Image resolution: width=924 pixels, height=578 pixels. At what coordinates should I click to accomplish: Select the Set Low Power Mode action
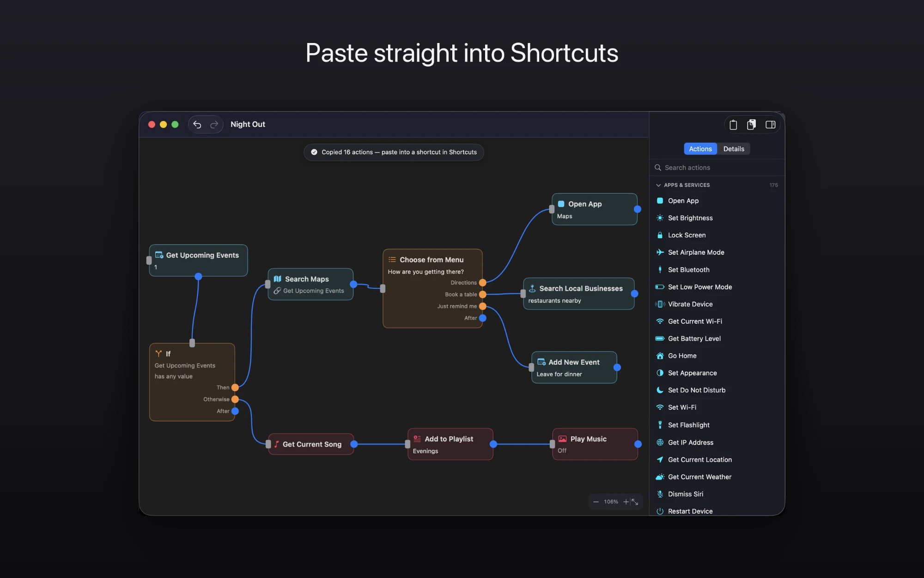point(717,287)
